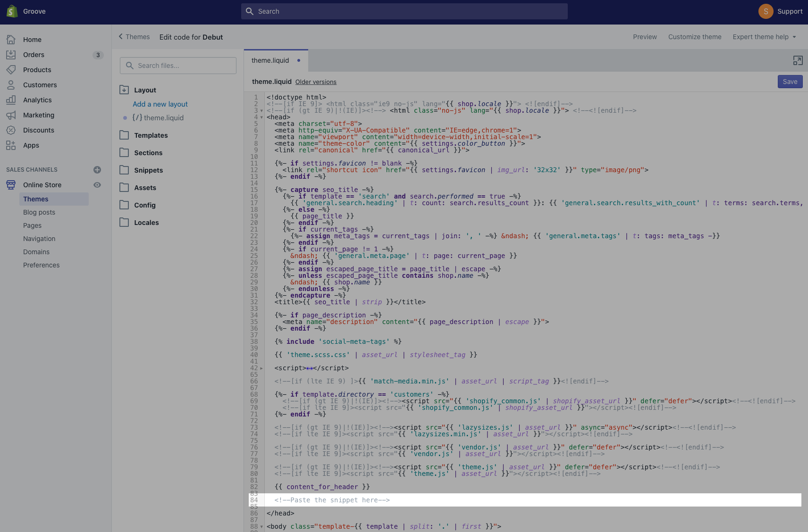
Task: Select the theme.liquid editor tab
Action: (x=270, y=60)
